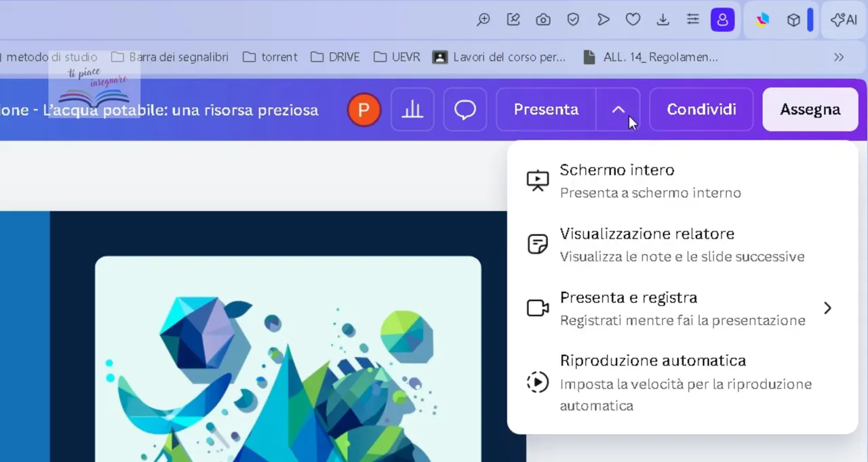Open the AI assistant button
This screenshot has width=868, height=462.
pos(844,20)
